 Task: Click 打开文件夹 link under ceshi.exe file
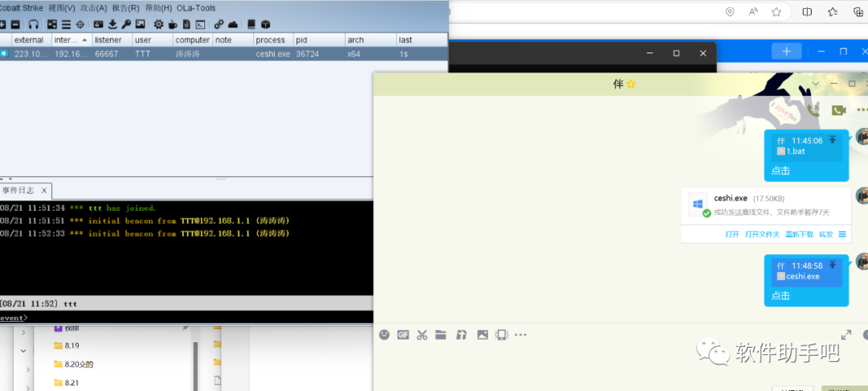click(763, 234)
